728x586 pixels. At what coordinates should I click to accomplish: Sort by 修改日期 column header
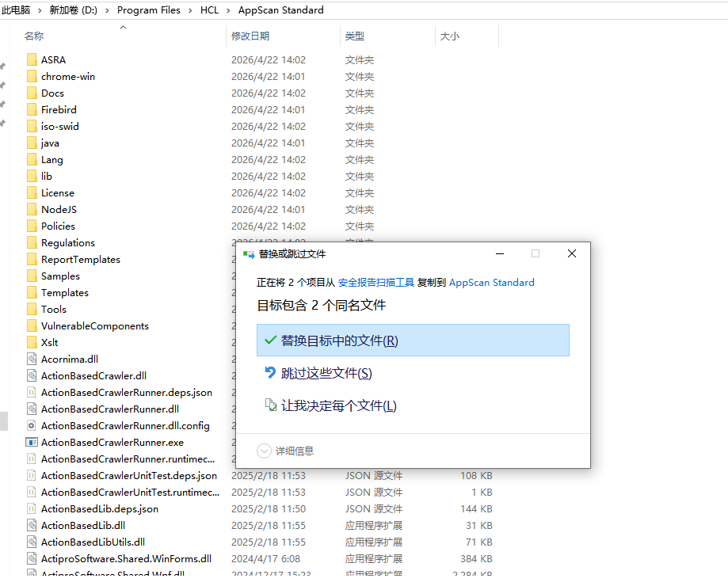[x=250, y=36]
